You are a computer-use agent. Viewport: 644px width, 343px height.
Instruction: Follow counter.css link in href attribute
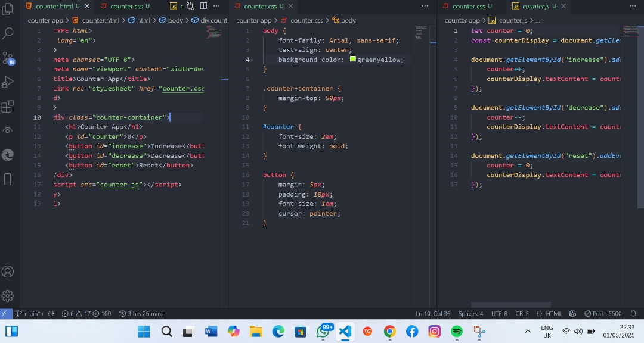[183, 88]
